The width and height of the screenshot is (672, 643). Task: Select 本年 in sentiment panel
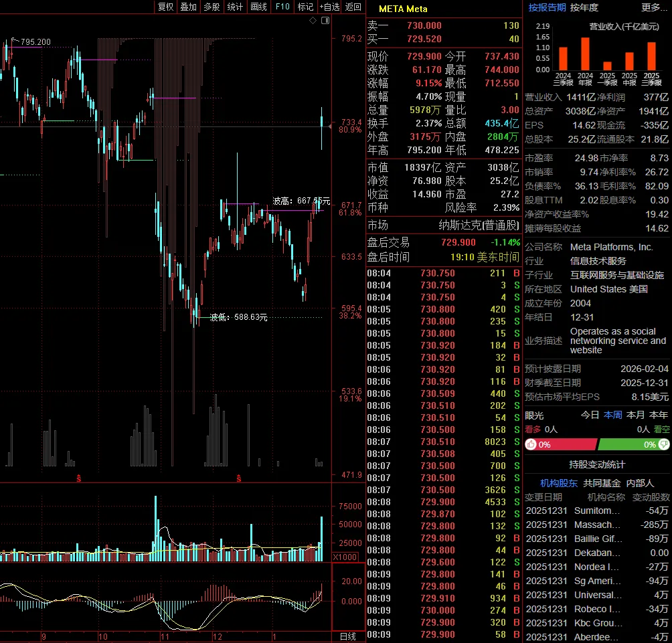(659, 415)
